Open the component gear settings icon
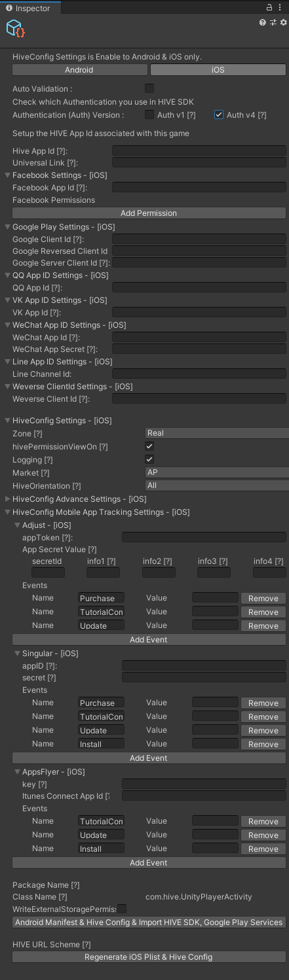Viewport: 289px width, 980px height. pos(283,22)
